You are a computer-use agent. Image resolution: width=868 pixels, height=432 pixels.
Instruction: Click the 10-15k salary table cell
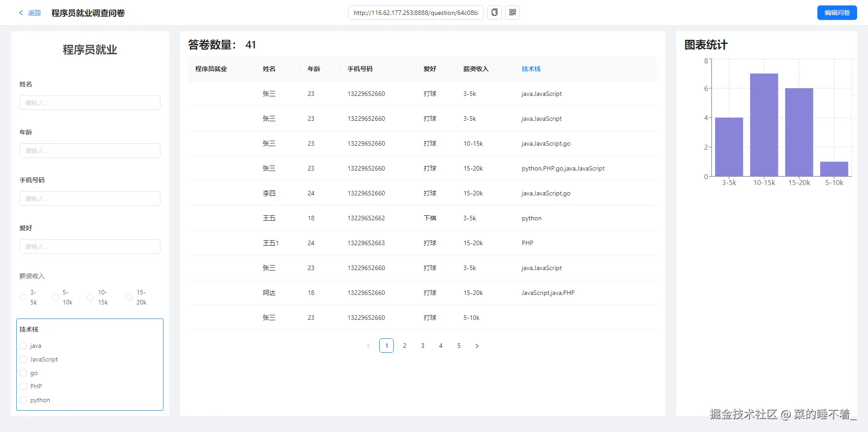point(473,143)
